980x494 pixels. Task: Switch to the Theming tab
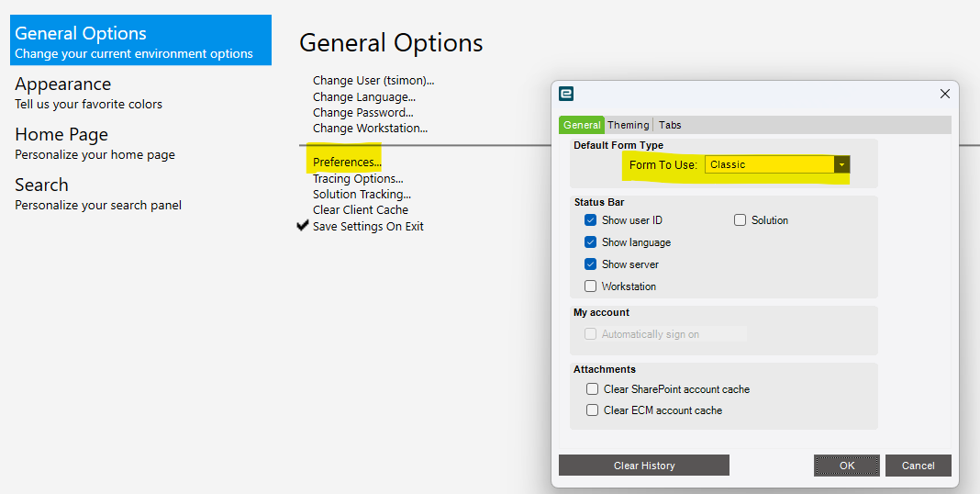(628, 125)
